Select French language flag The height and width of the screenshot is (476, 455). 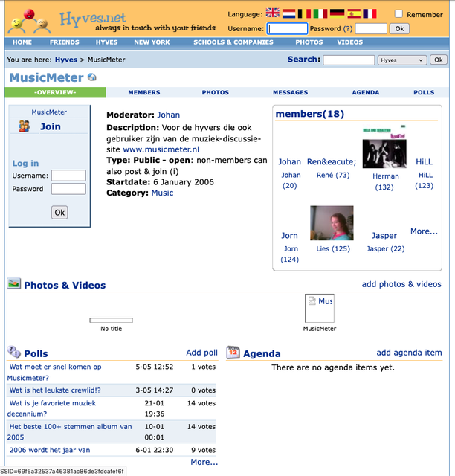click(x=370, y=13)
